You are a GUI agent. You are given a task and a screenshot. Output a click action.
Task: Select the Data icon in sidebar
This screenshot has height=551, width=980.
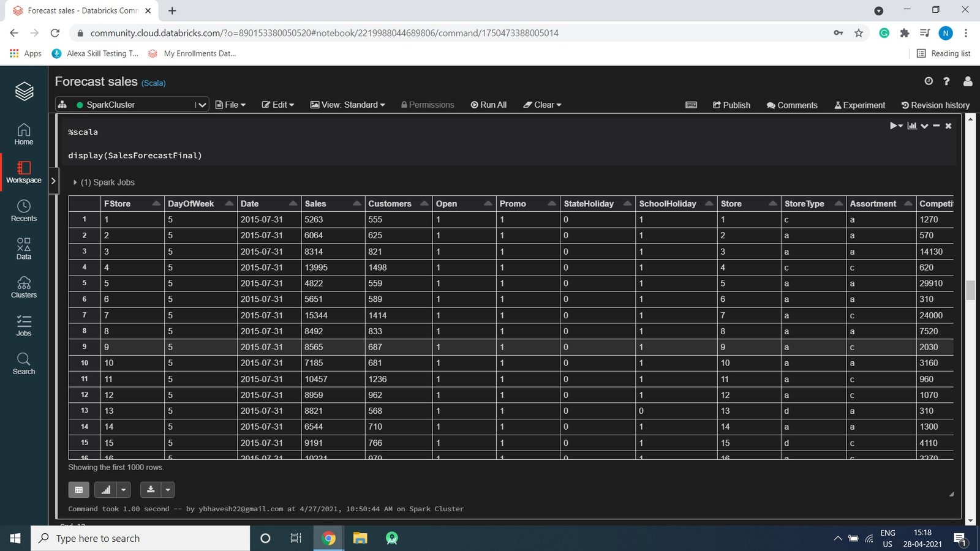tap(23, 248)
